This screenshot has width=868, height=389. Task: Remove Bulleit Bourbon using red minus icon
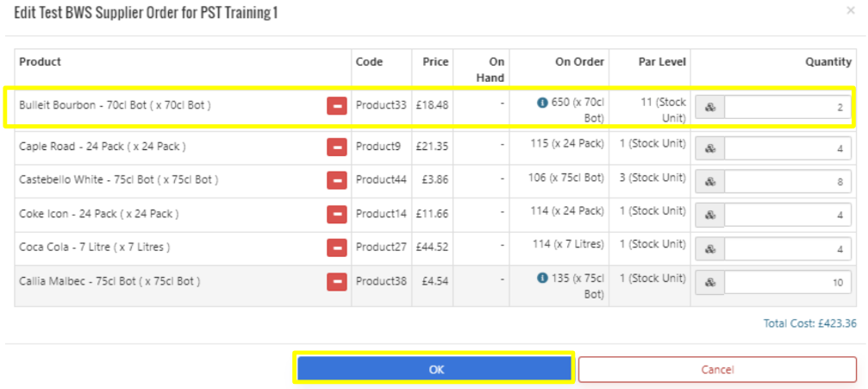(336, 106)
